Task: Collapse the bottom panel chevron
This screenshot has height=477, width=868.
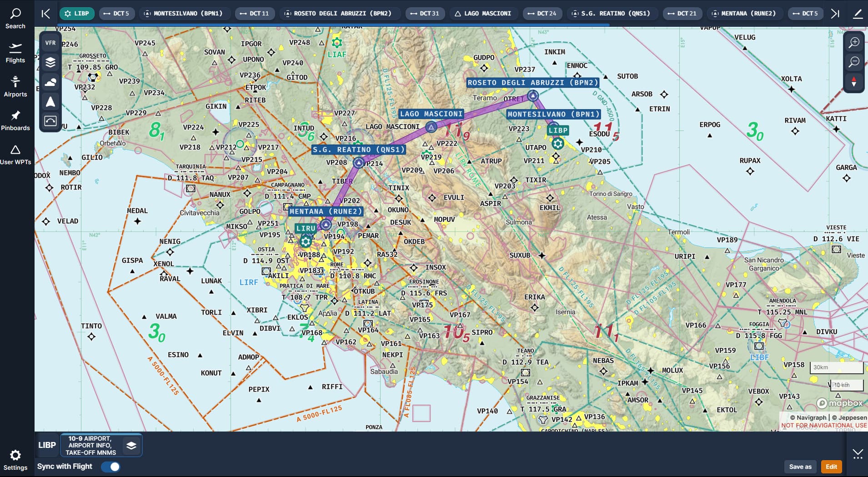Action: [x=858, y=454]
